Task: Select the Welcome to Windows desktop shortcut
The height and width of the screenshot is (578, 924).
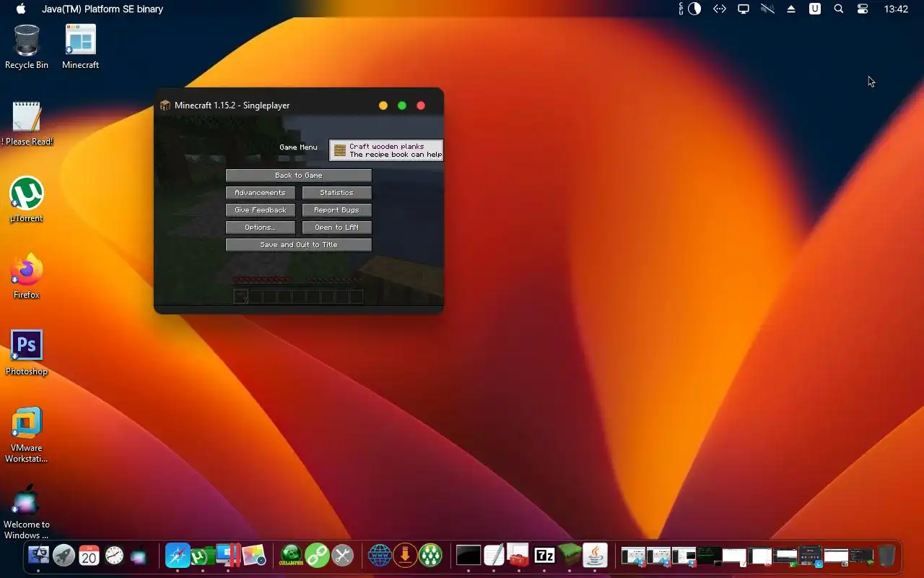Action: (x=27, y=512)
